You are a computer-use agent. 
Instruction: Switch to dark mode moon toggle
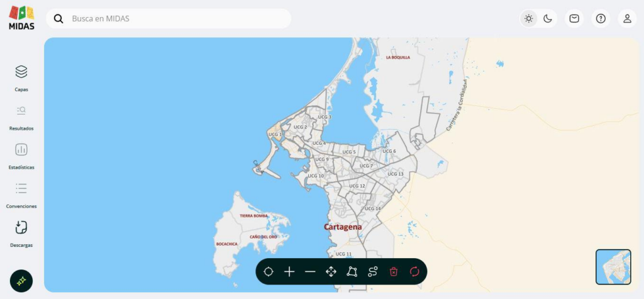pos(548,18)
